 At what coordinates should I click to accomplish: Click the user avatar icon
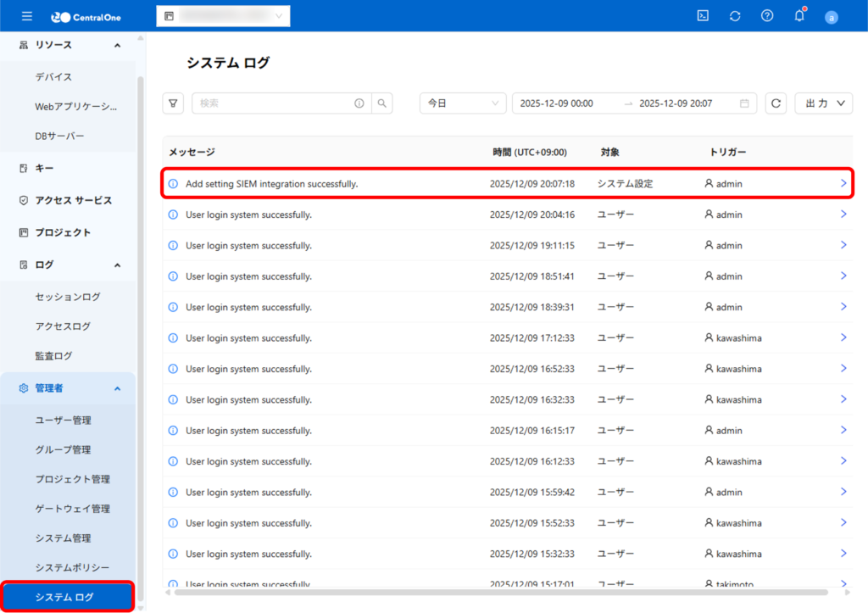click(x=831, y=17)
